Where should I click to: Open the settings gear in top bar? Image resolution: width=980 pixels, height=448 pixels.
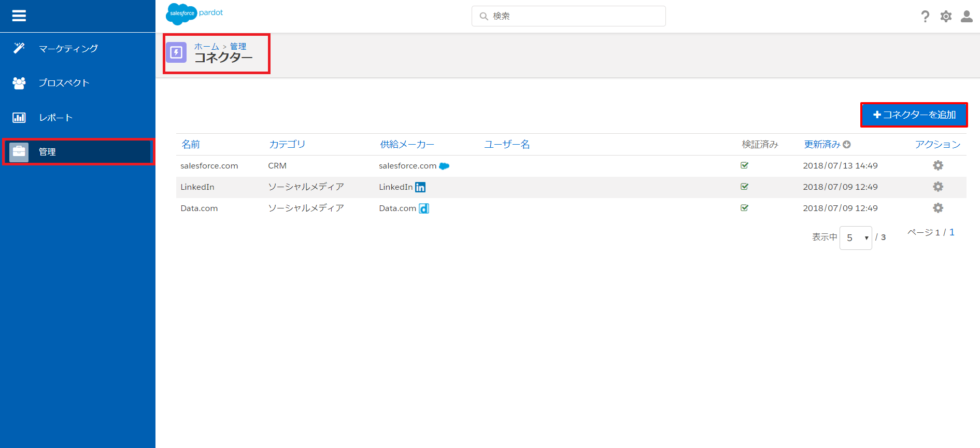pos(946,17)
